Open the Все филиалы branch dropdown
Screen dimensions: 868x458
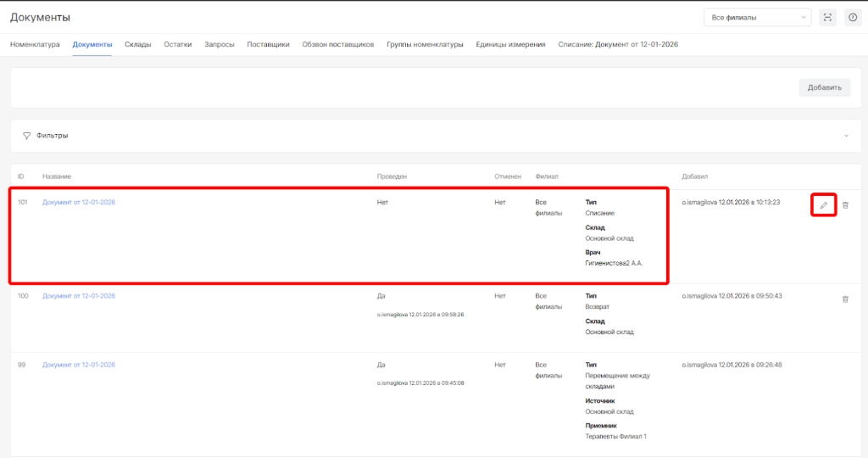tap(757, 17)
